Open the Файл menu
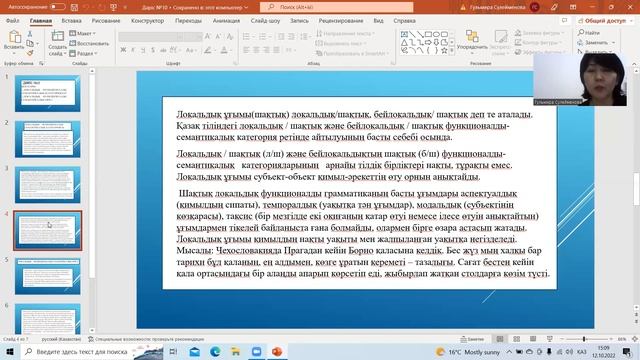Image resolution: width=640 pixels, height=360 pixels. pos(13,20)
